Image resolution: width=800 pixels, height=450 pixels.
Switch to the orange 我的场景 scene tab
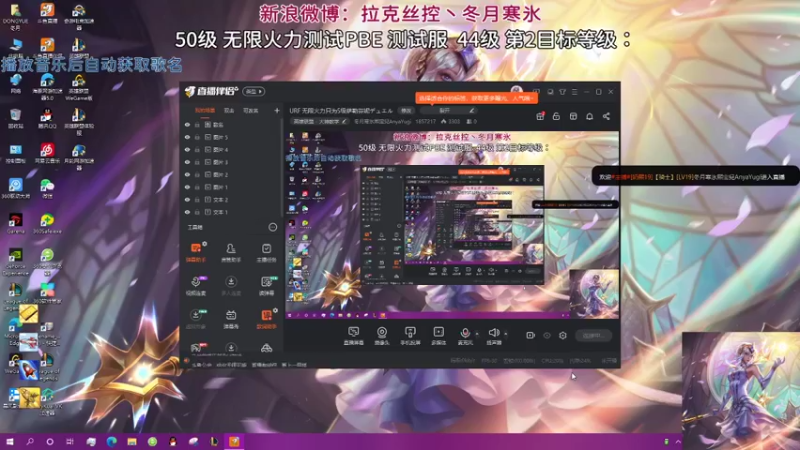tap(205, 110)
